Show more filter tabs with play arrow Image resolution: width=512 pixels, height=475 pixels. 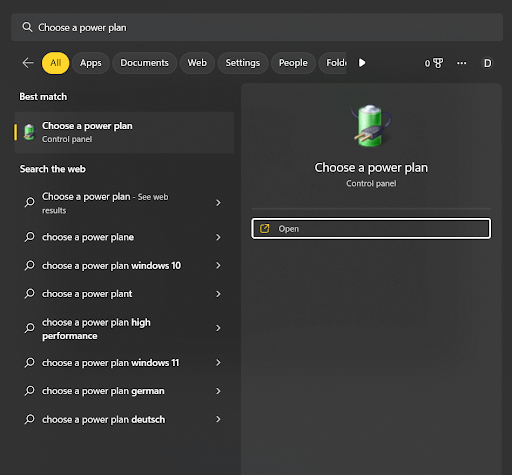362,63
